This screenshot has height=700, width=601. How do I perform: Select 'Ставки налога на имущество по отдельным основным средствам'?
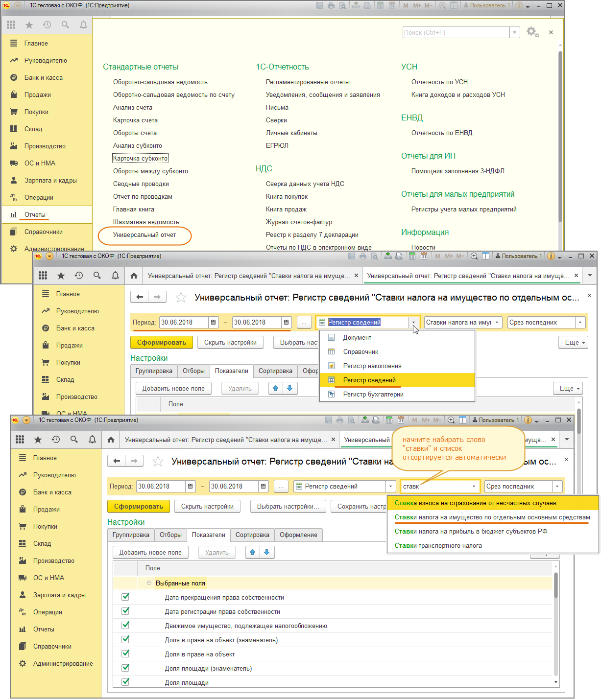tap(493, 517)
